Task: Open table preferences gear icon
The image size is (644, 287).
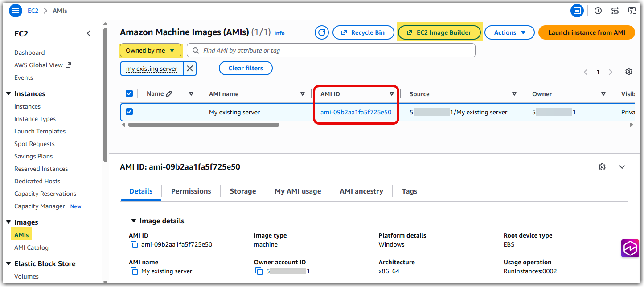Action: coord(629,72)
